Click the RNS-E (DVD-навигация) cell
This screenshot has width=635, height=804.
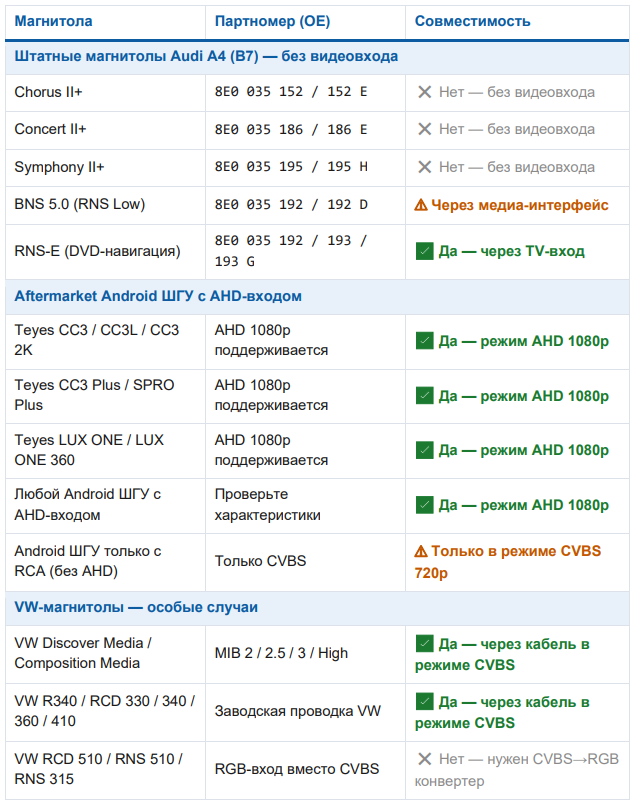tap(105, 251)
